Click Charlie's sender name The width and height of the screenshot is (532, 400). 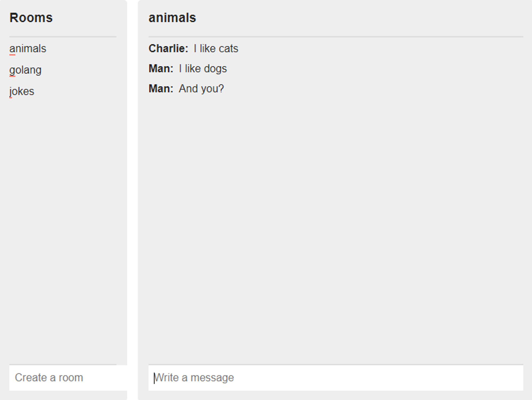tap(168, 49)
